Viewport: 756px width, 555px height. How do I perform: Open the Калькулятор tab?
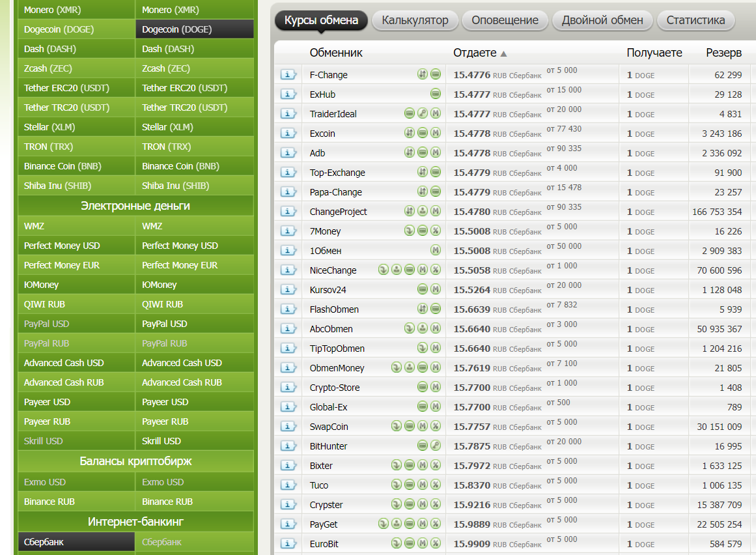[x=415, y=20]
